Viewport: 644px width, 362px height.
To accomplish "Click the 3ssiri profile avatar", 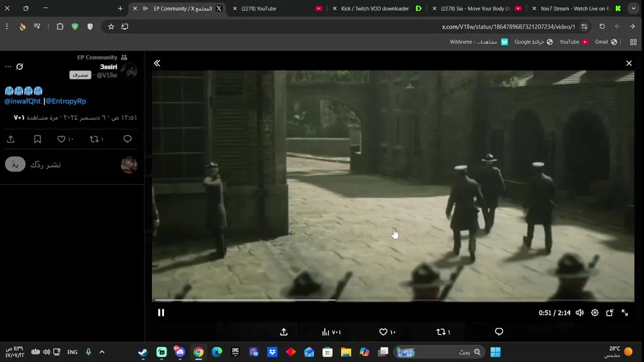I will click(x=129, y=71).
